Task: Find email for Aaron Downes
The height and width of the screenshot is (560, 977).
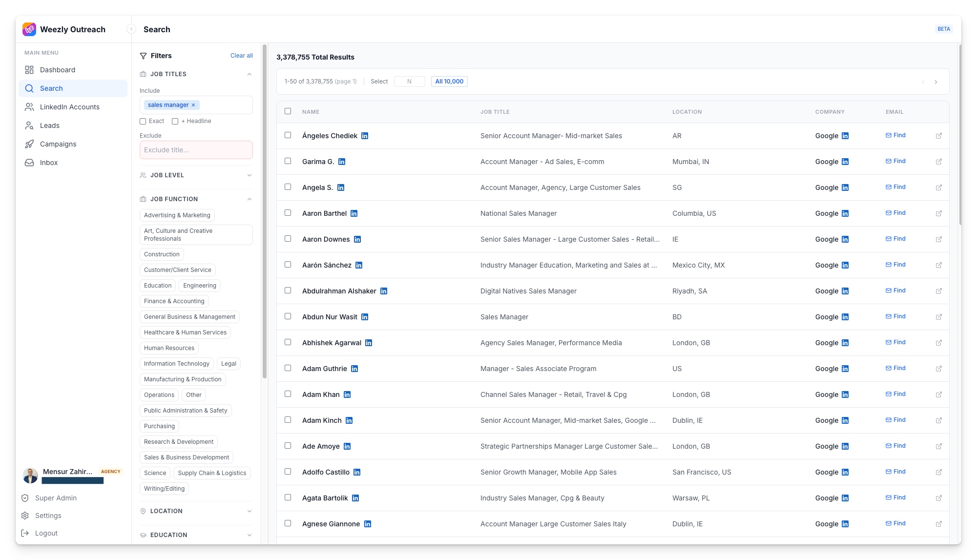Action: (895, 239)
